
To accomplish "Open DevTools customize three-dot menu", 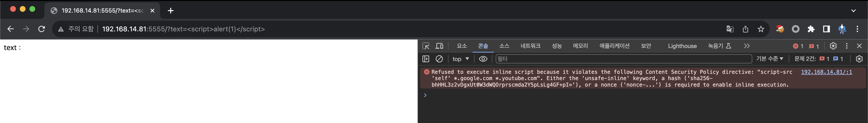I will (847, 46).
